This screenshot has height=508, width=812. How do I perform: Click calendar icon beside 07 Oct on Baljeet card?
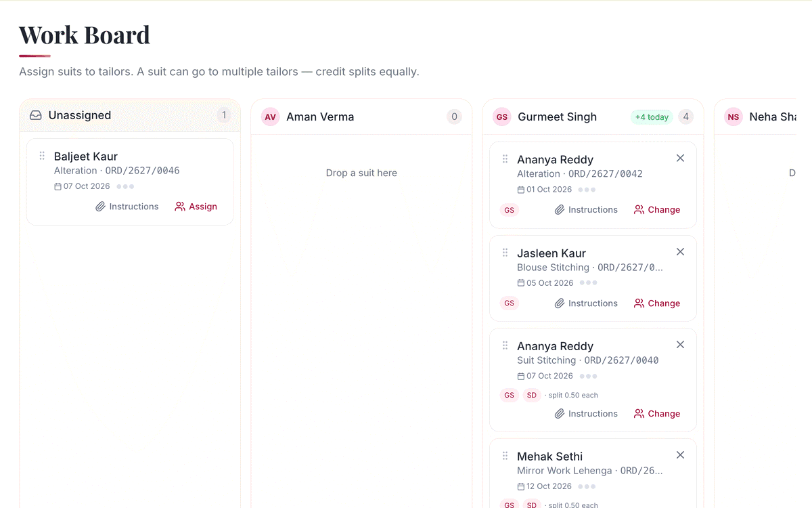(x=58, y=186)
